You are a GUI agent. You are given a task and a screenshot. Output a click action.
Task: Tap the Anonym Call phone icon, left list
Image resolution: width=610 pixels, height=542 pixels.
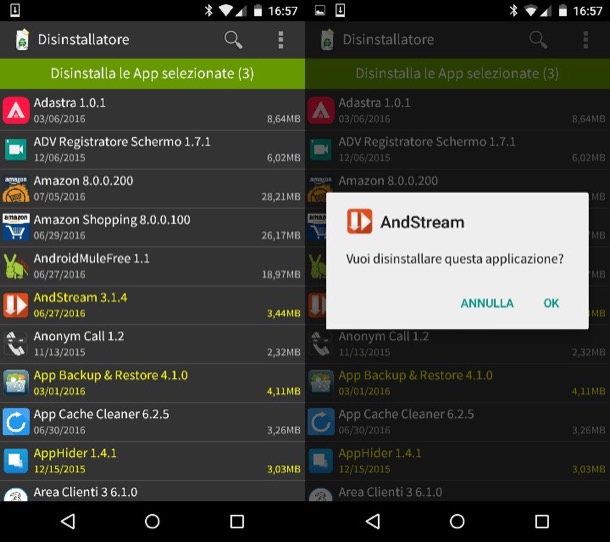point(16,344)
